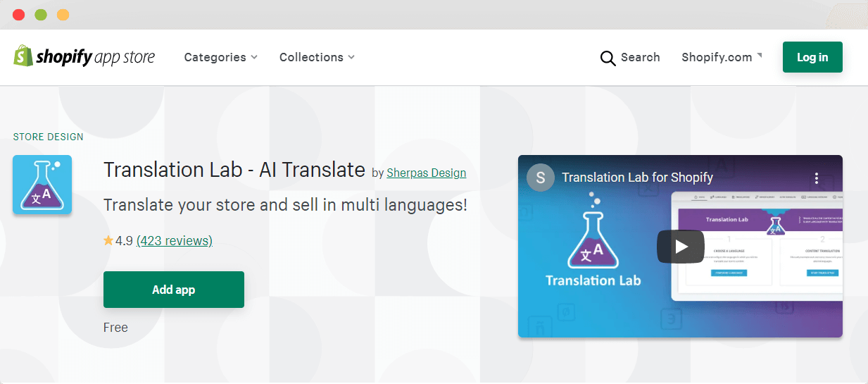Click the Translation Lab flask app icon
Screen dimensions: 868x384
pyautogui.click(x=42, y=185)
